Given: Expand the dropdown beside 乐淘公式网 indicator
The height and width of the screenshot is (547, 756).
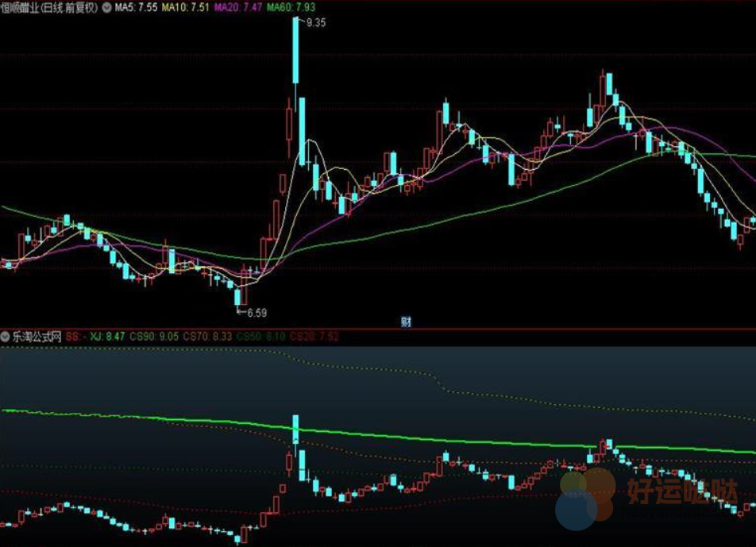Looking at the screenshot, I should [5, 337].
